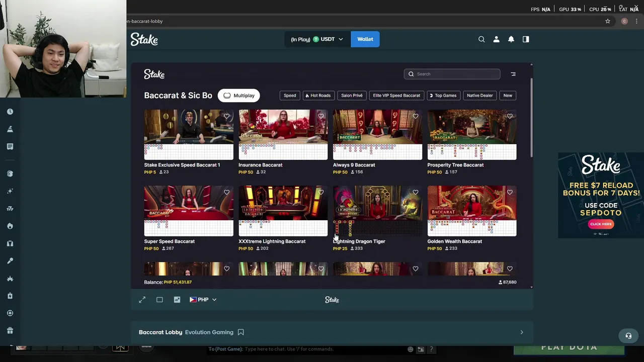
Task: Select the Top Games filter tab
Action: click(x=443, y=96)
